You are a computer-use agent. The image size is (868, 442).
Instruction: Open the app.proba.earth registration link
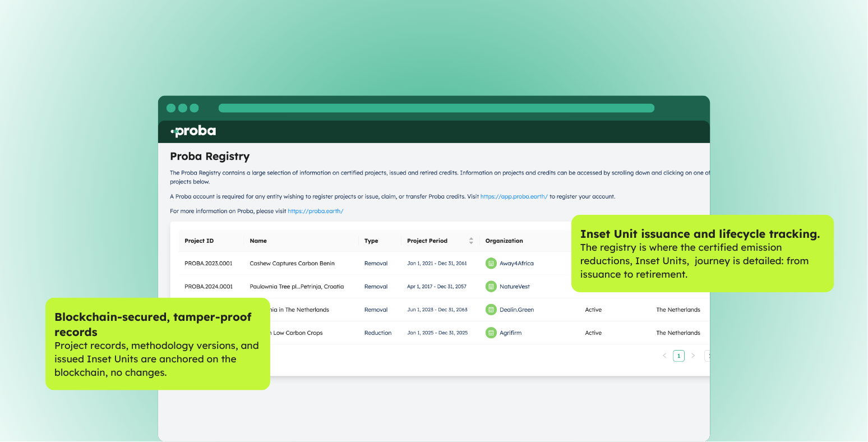[x=514, y=197]
